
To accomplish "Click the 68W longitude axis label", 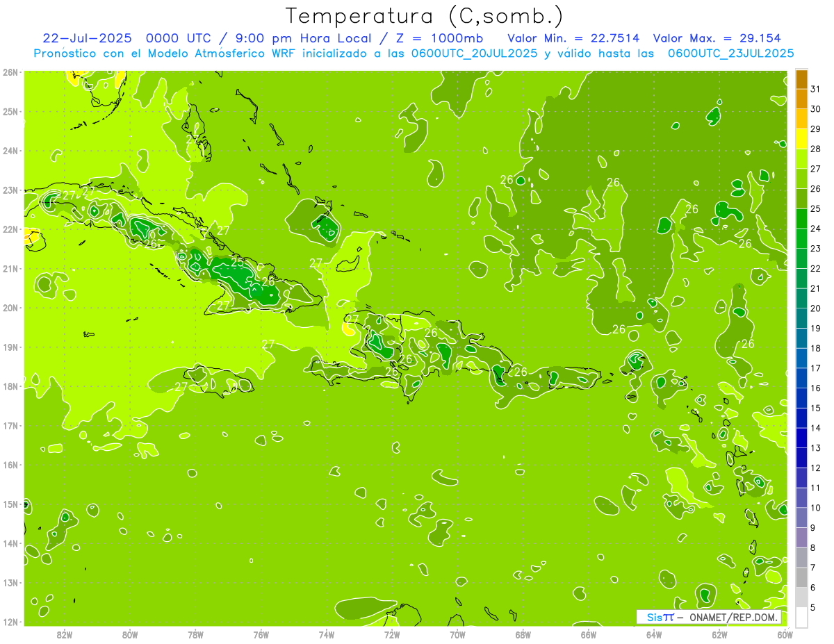I will click(x=523, y=634).
